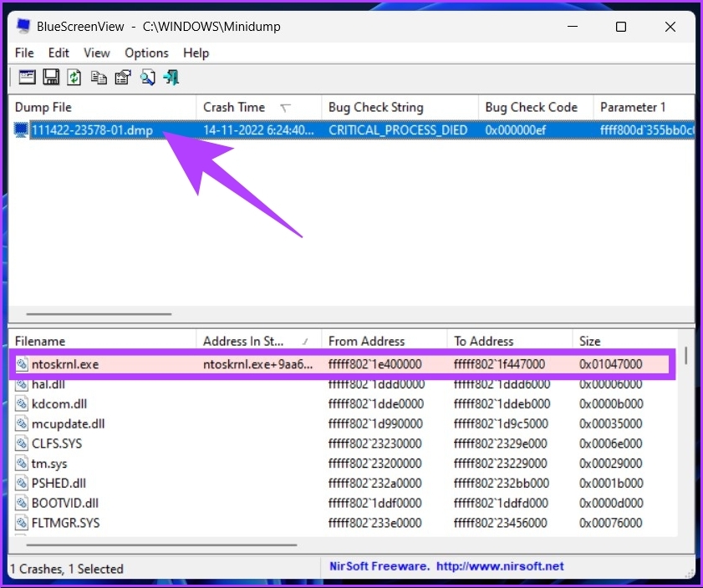Open the Edit menu

pyautogui.click(x=59, y=53)
